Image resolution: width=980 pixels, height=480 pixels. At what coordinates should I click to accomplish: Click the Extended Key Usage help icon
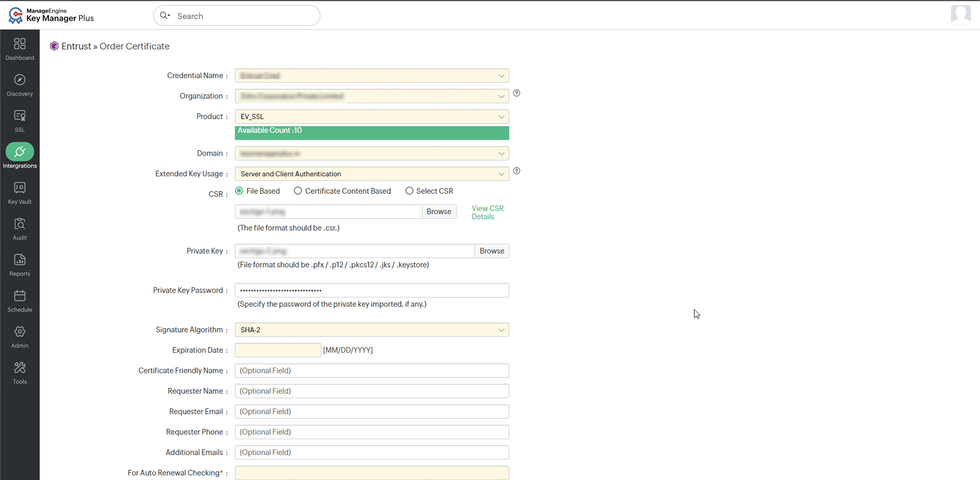[x=516, y=171]
